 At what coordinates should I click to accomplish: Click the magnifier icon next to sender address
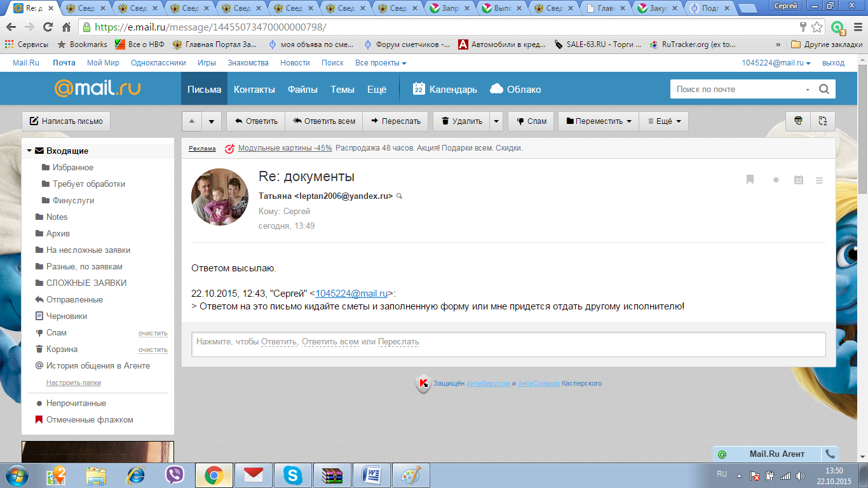point(400,196)
